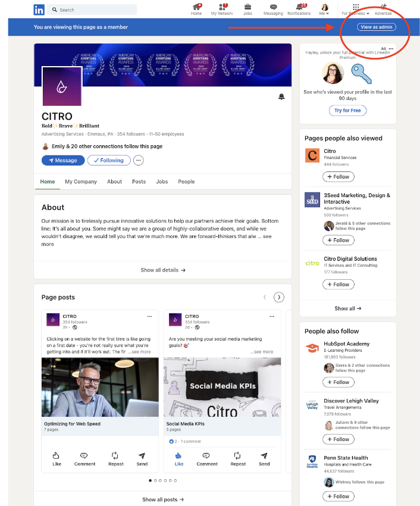Click the Message button

coord(63,160)
